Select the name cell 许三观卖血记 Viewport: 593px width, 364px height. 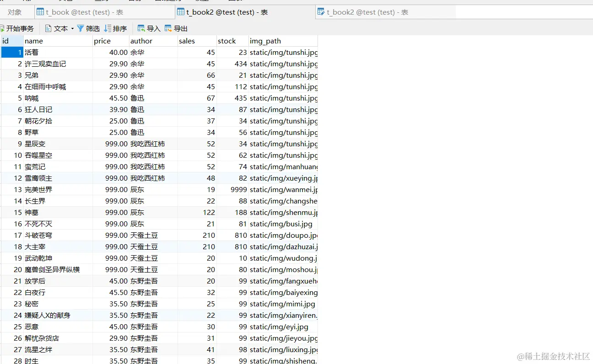tap(58, 64)
